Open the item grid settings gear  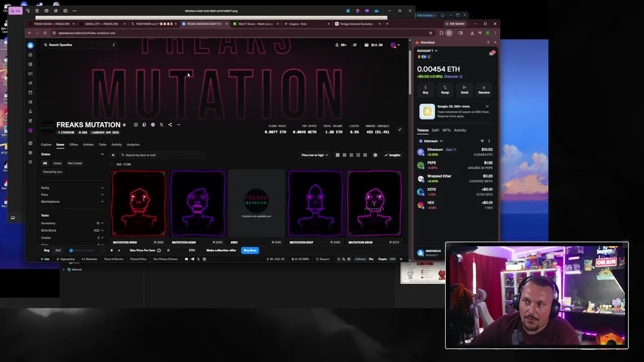(375, 155)
